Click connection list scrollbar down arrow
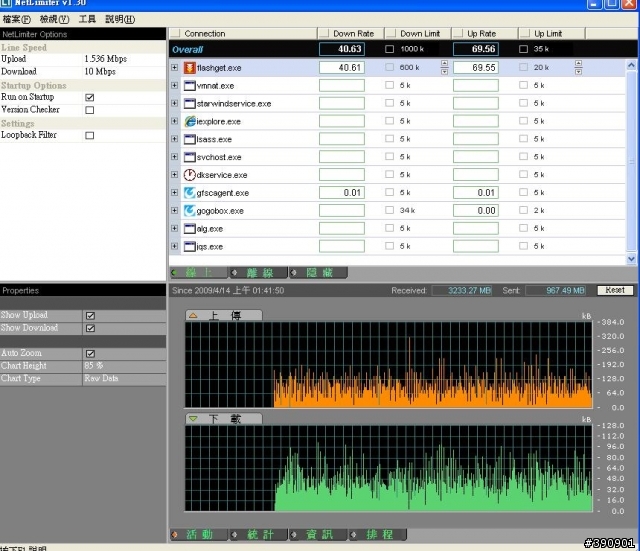 click(x=631, y=259)
